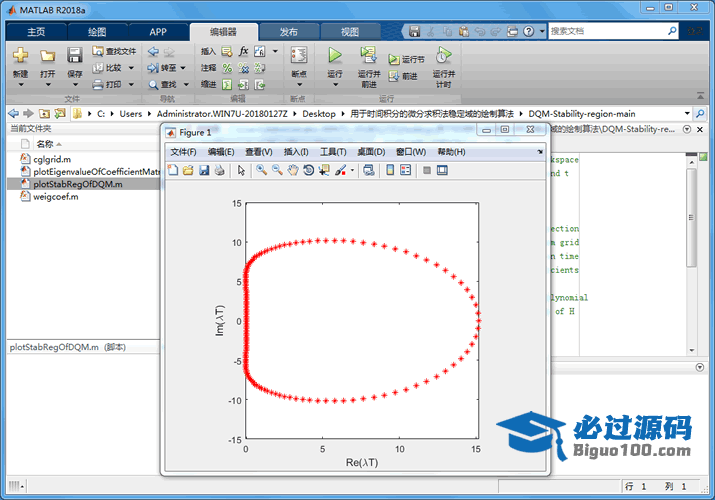Click the comment percent (%) icon
715x500 pixels.
pos(227,68)
